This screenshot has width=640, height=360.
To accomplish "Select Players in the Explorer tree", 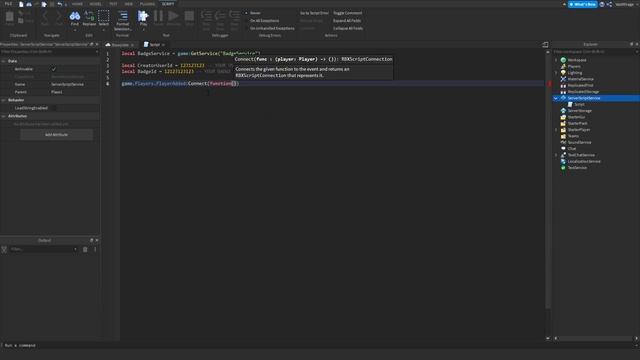I will pos(574,67).
